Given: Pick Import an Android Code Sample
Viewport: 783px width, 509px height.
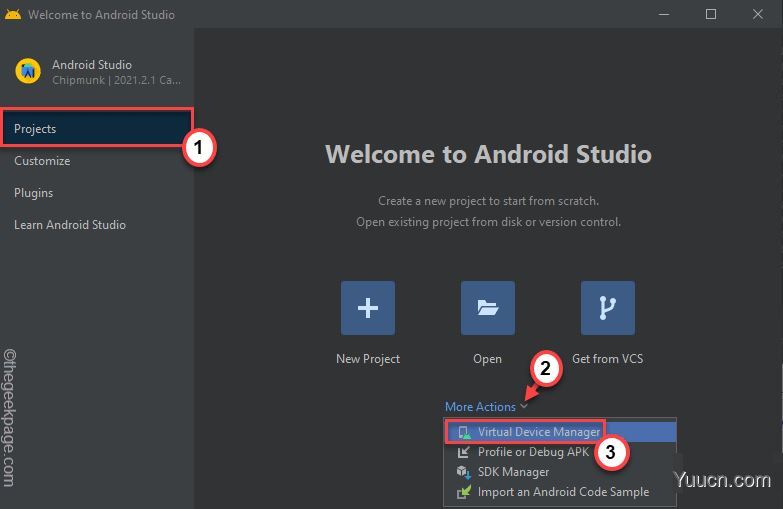Looking at the screenshot, I should coord(560,492).
